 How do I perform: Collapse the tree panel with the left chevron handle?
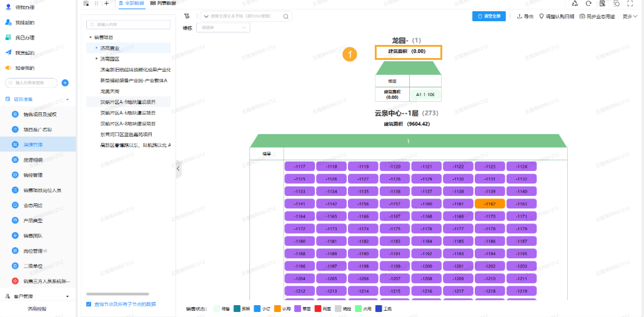pos(178,168)
